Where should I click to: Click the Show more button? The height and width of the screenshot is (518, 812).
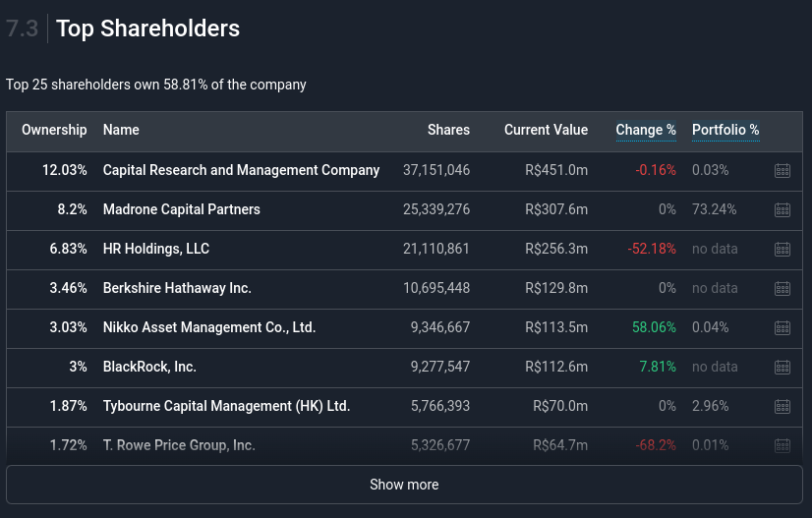[x=404, y=485]
